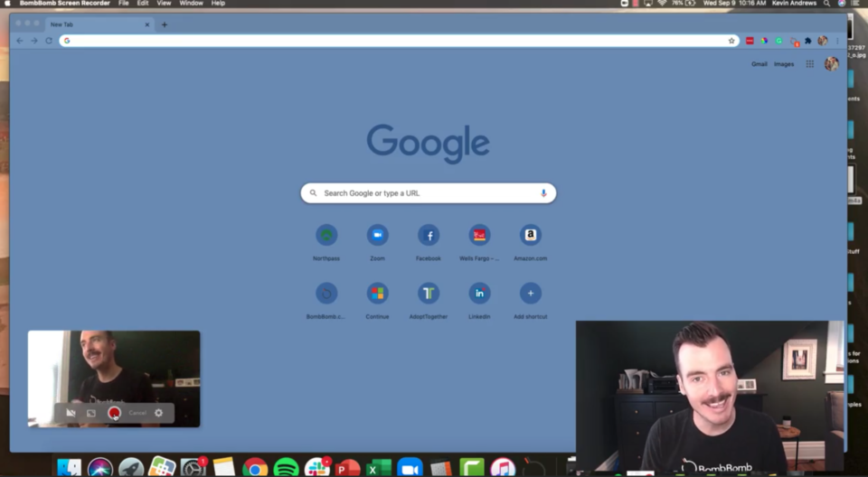Close the New Tab tab
This screenshot has width=868, height=477.
147,24
